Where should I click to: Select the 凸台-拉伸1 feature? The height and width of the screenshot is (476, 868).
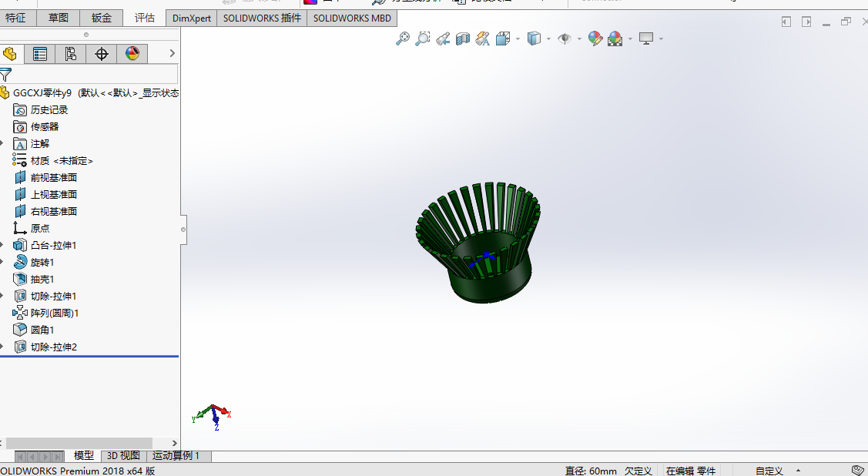[x=45, y=245]
